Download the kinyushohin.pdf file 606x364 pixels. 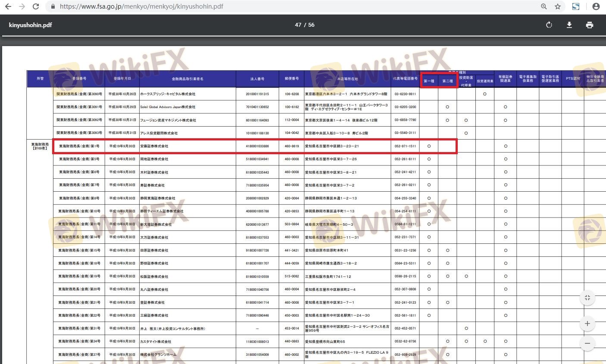pyautogui.click(x=569, y=25)
